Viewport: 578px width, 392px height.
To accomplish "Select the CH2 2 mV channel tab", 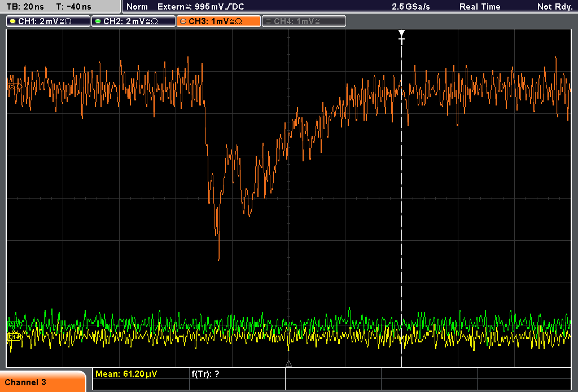I will 133,21.
